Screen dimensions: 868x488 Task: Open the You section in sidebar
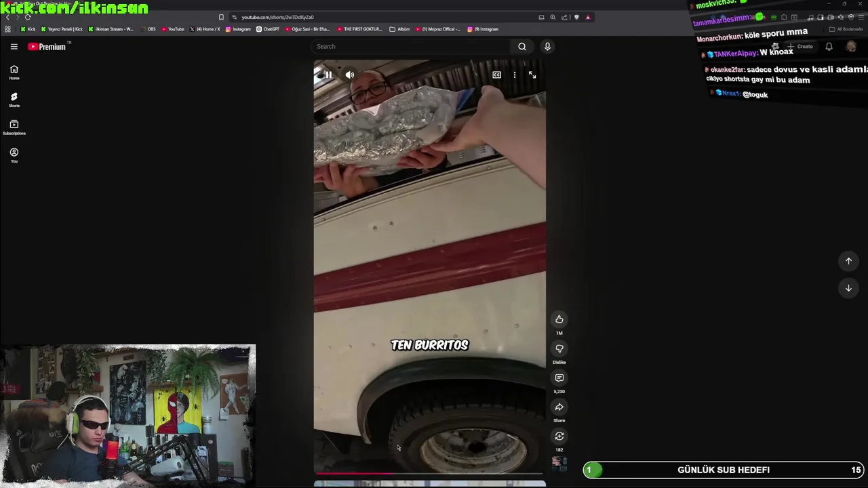pyautogui.click(x=14, y=155)
